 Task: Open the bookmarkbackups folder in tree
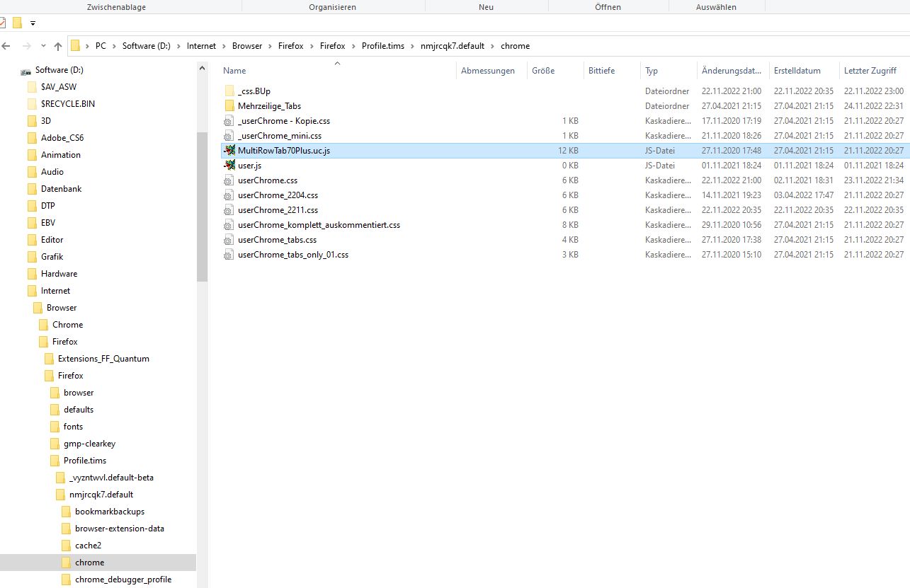[109, 512]
